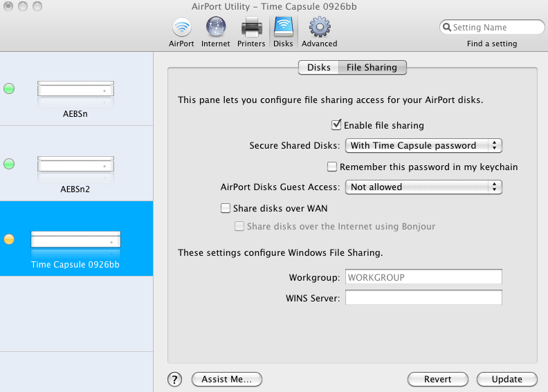Select the AEBSn base station
Screen dimensions: 548x392
click(76, 88)
